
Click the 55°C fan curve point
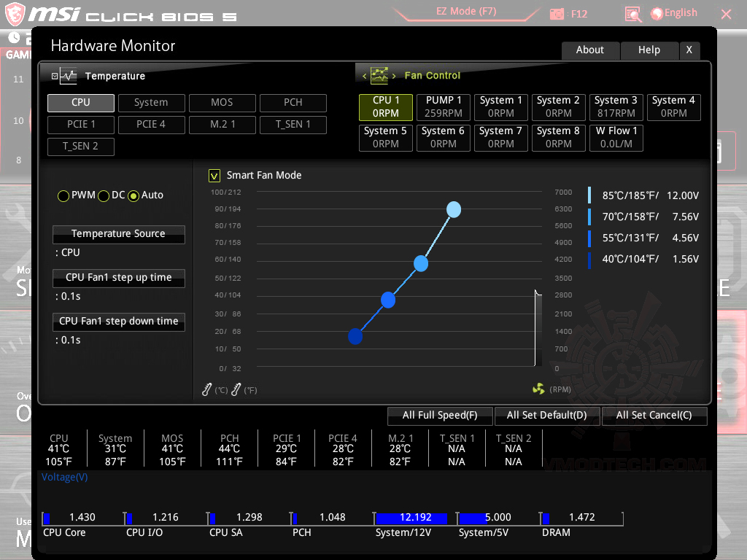tap(388, 300)
